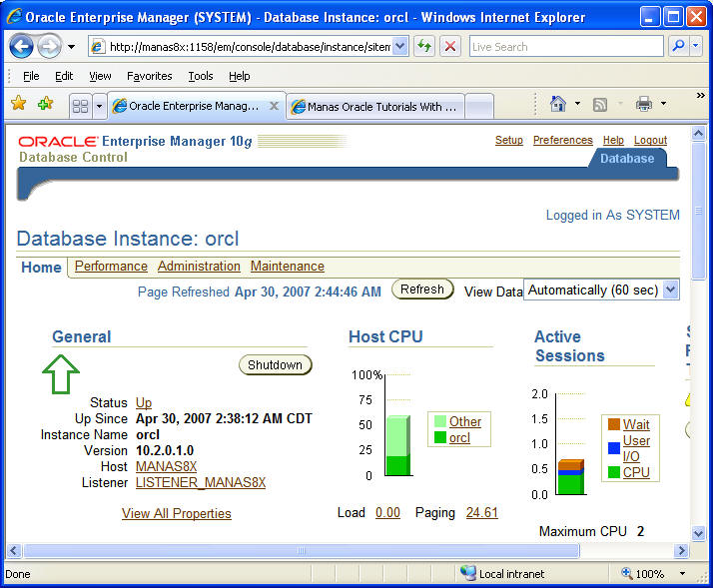
Task: Open the Favorites menu
Action: coord(149,76)
